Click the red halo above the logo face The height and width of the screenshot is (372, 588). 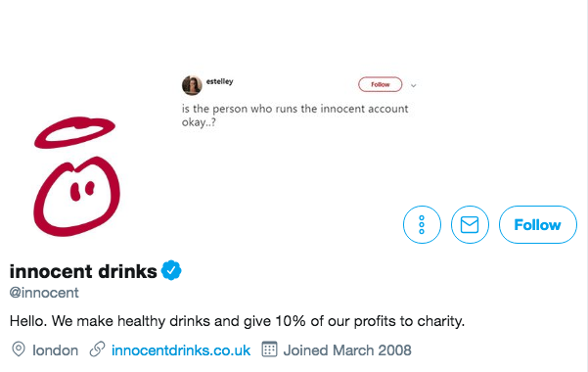[x=74, y=132]
